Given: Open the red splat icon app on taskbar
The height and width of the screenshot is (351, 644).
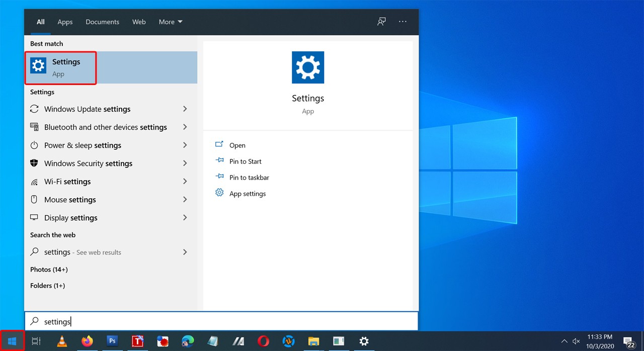Looking at the screenshot, I should [163, 341].
